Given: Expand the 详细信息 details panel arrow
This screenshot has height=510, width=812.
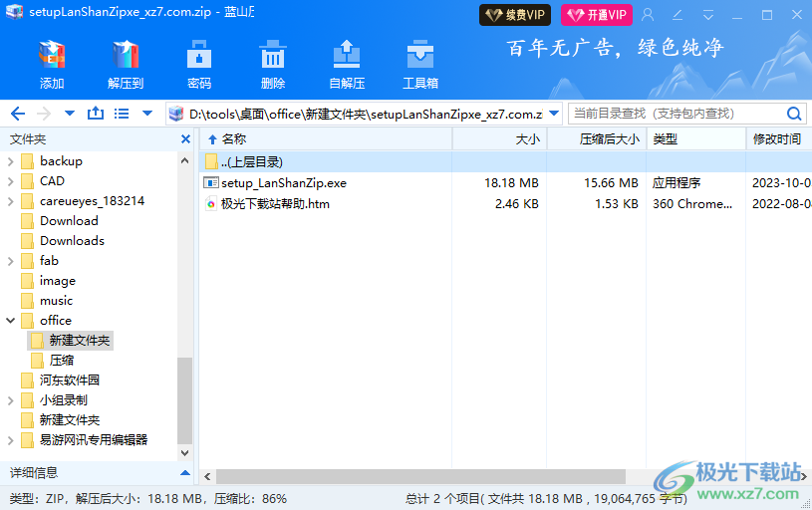Looking at the screenshot, I should pyautogui.click(x=185, y=473).
